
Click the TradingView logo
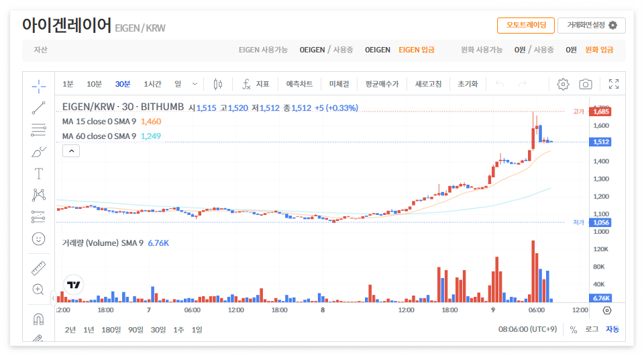click(74, 285)
